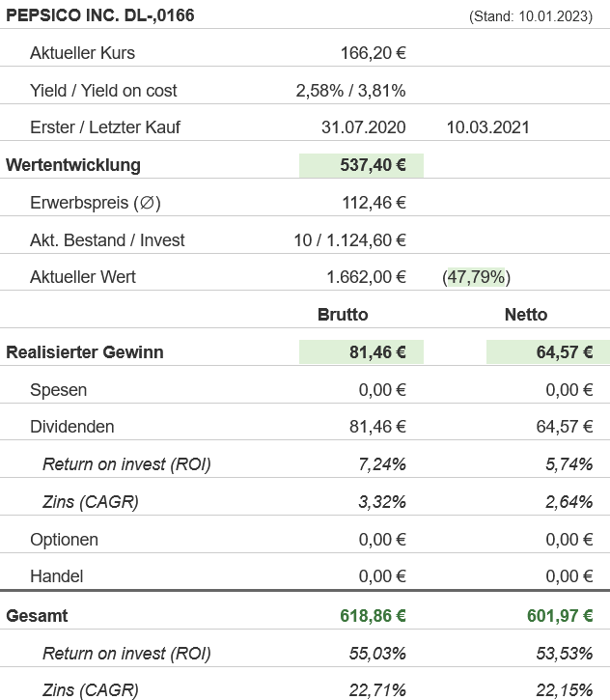Select the Aktueller Kurs value 166,20 €
This screenshot has width=610, height=700.
pyautogui.click(x=373, y=53)
